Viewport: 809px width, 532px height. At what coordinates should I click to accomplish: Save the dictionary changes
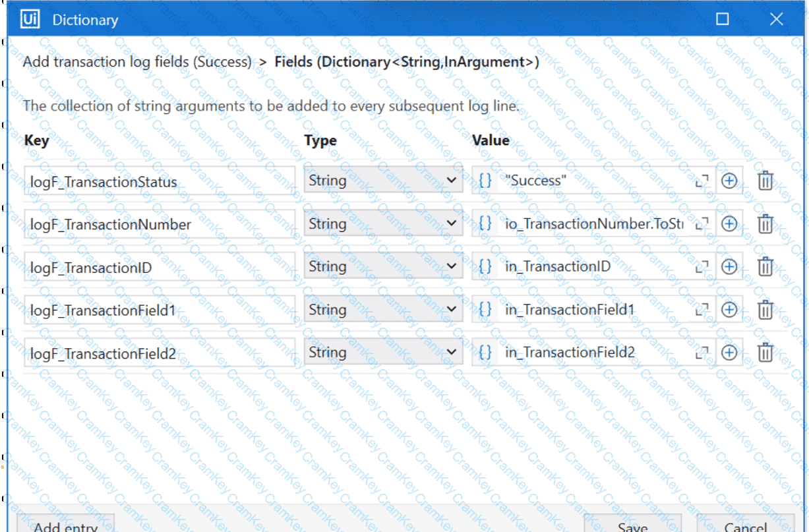click(x=632, y=524)
